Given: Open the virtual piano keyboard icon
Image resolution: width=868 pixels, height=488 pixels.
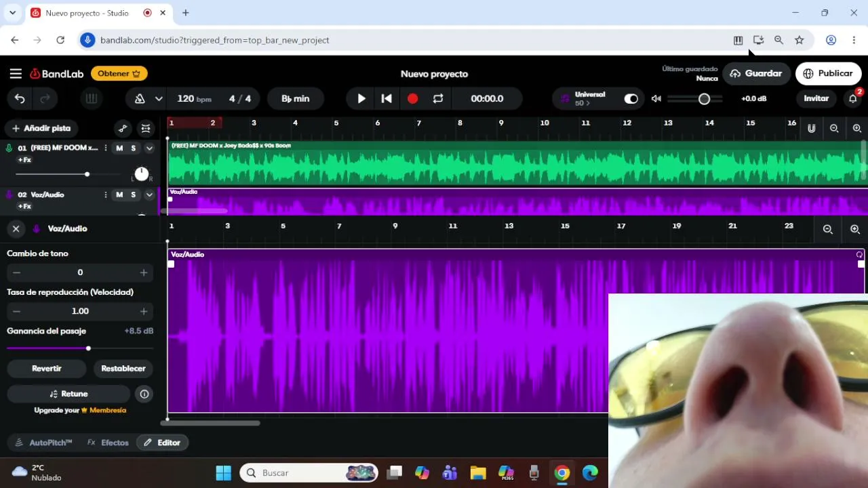Looking at the screenshot, I should tap(91, 99).
